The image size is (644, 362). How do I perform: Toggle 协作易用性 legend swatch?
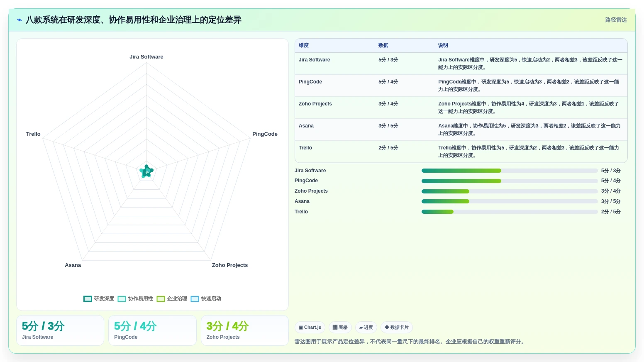(x=122, y=299)
